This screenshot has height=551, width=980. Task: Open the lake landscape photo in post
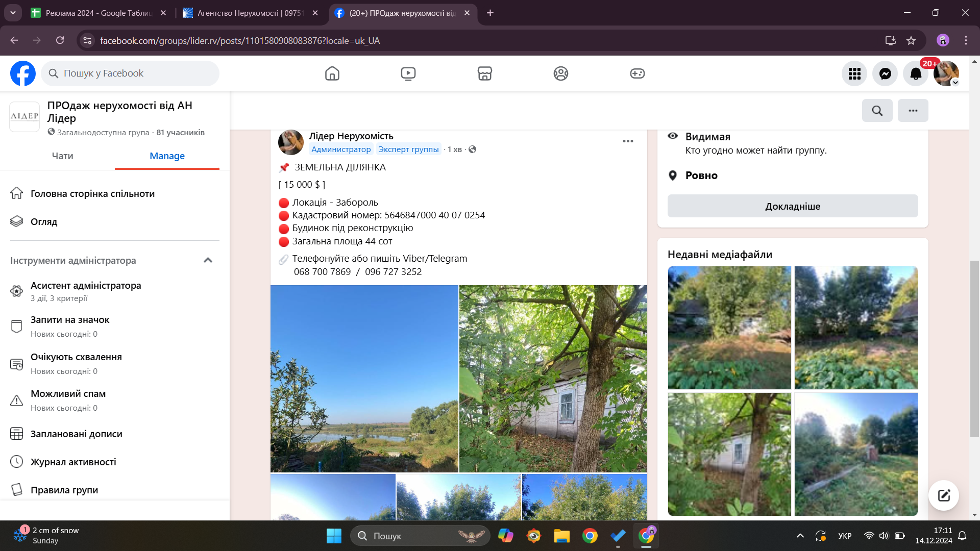pos(364,379)
